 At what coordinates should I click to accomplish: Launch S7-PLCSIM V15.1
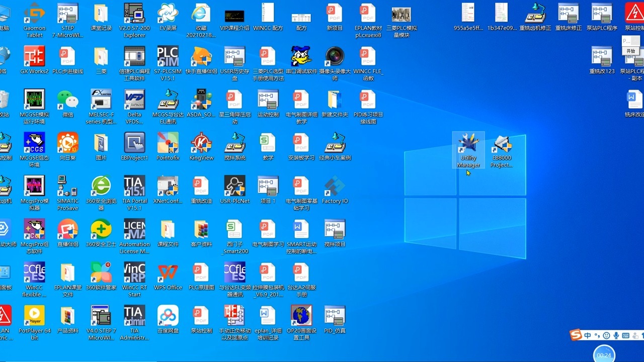point(168,57)
